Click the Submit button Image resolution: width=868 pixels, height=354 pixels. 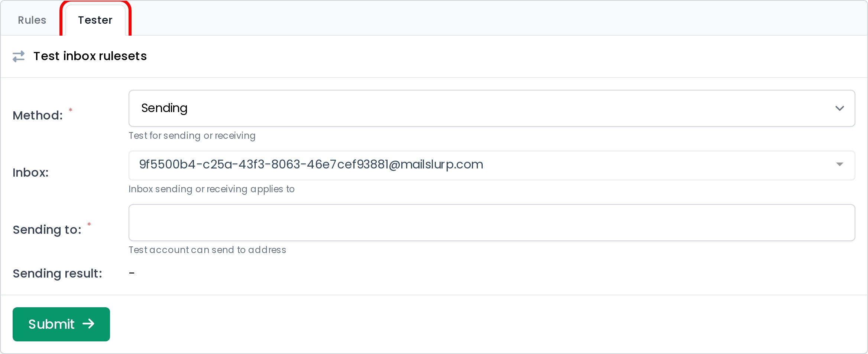tap(61, 324)
